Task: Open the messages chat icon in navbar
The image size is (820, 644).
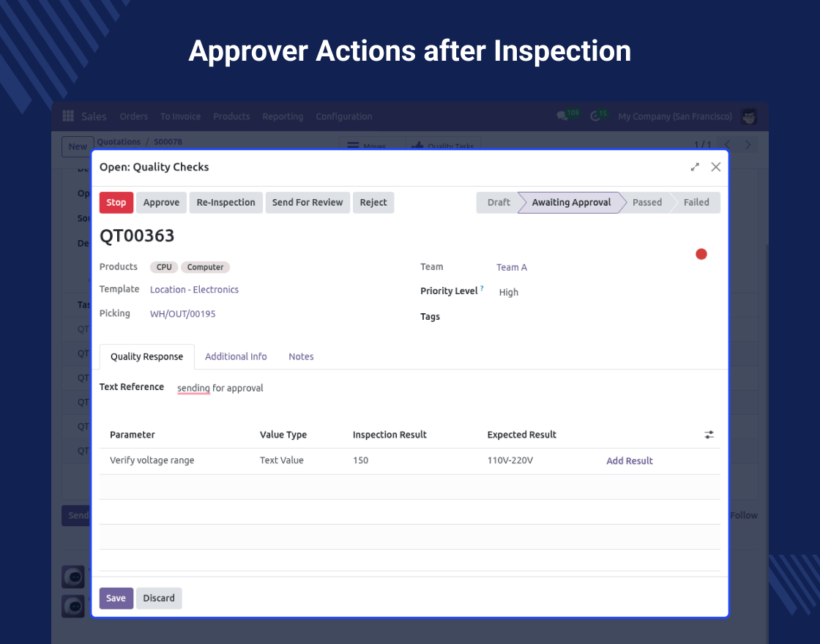Action: pos(562,116)
